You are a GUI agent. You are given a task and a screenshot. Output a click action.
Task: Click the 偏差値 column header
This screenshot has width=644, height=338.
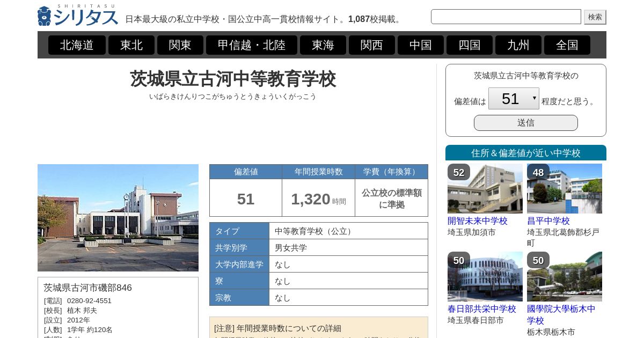click(246, 172)
